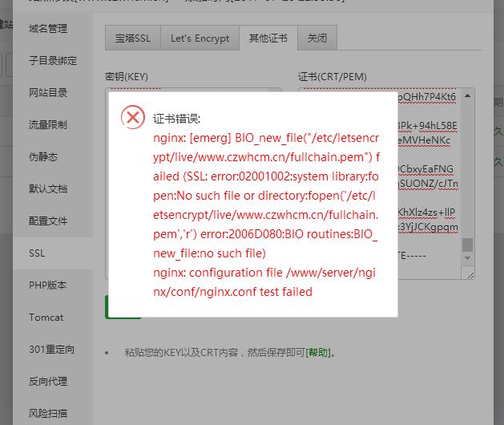The width and height of the screenshot is (504, 425).
Task: Open 配置文件 section
Action: (48, 221)
